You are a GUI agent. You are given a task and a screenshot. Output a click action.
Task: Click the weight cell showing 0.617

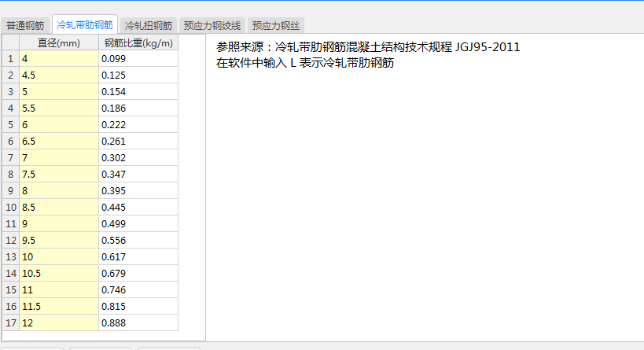[138, 257]
